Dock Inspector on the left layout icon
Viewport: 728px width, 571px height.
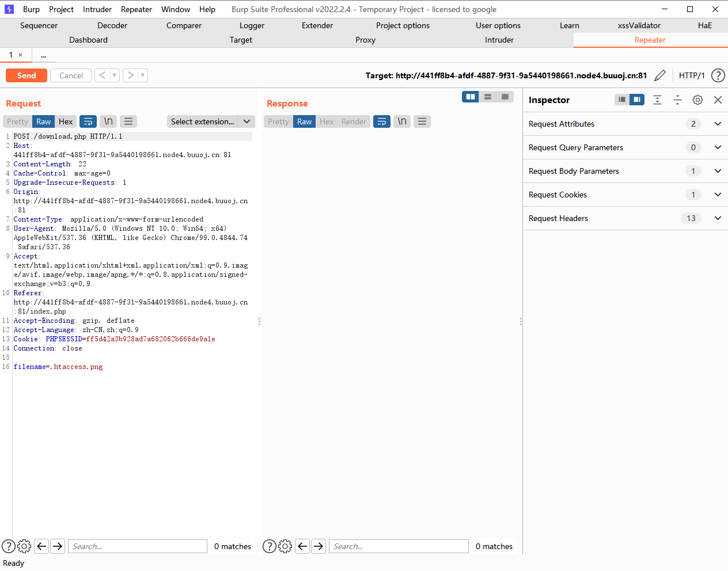(622, 100)
